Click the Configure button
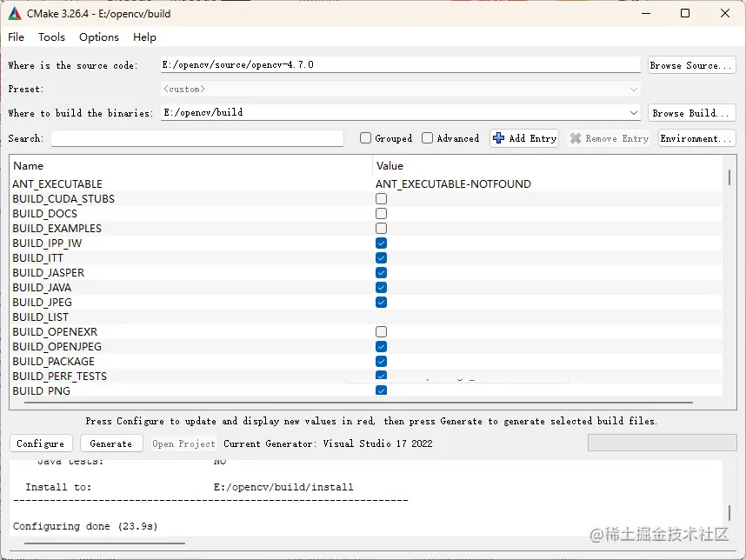The height and width of the screenshot is (560, 746). tap(41, 443)
